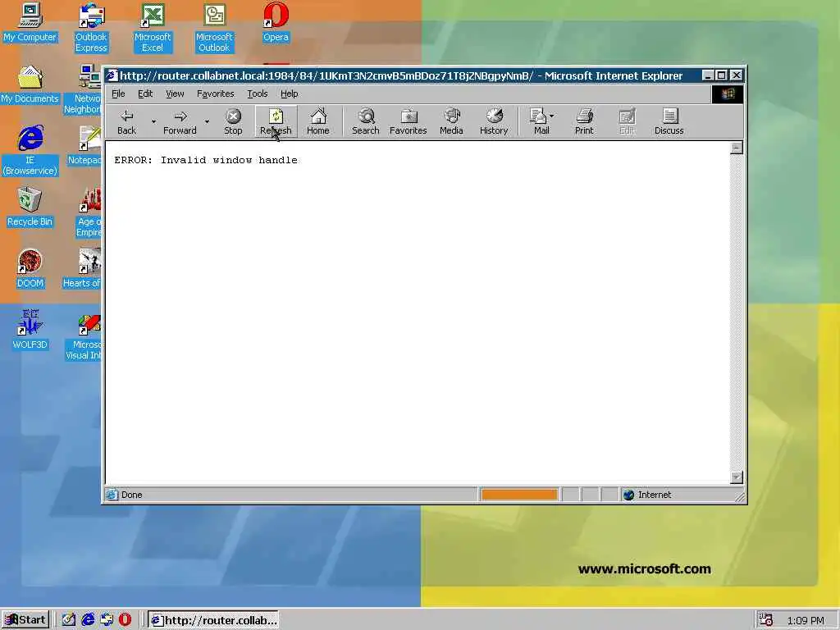Screen dimensions: 840x630
Task: Click the Done status bar text
Action: tap(132, 495)
